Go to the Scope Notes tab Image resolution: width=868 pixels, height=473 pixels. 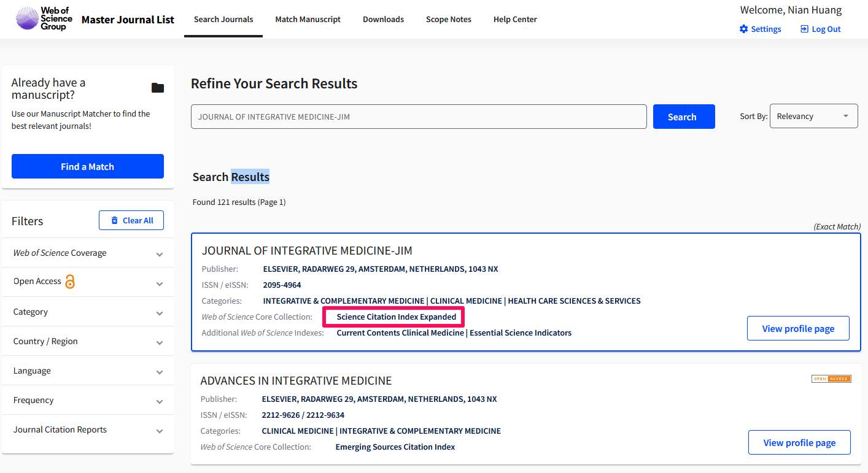tap(449, 19)
